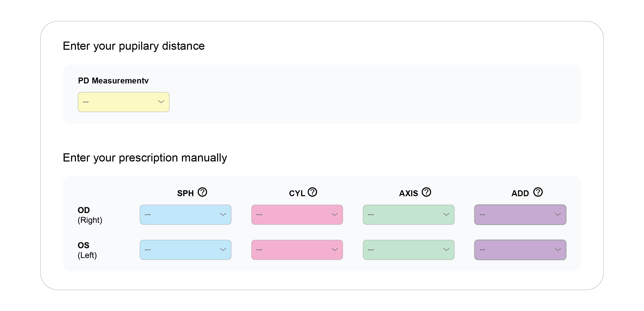Click the AXIS help question mark icon
Image resolution: width=644 pixels, height=311 pixels.
click(x=426, y=192)
